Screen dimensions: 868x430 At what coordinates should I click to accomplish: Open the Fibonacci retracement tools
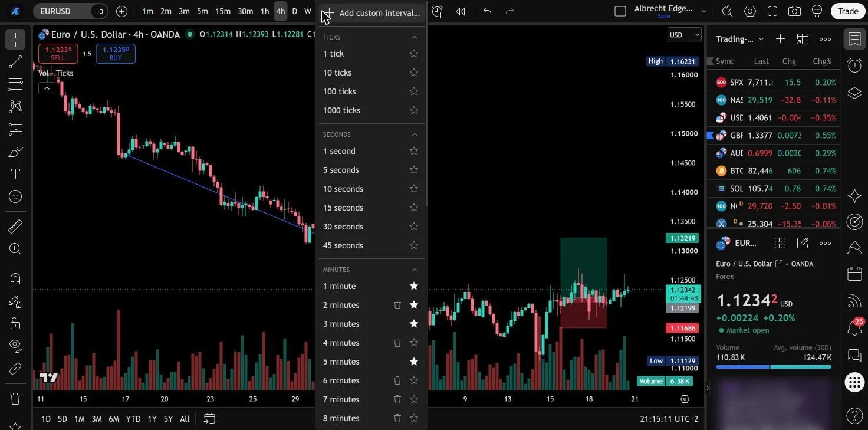(x=15, y=84)
